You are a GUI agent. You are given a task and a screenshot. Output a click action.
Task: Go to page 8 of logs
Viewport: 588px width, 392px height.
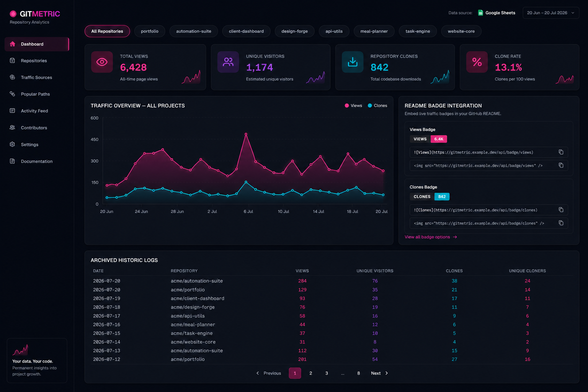[x=358, y=373]
